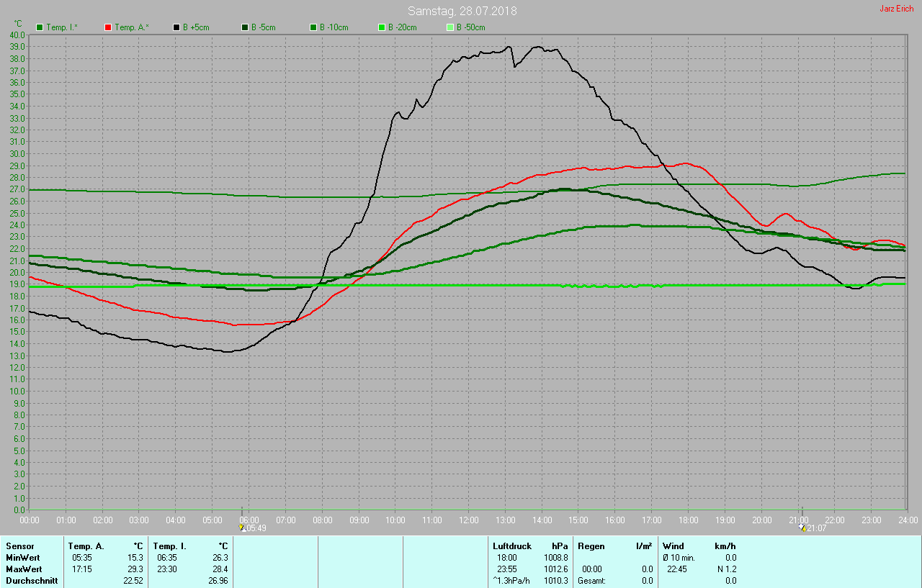The image size is (922, 588).
Task: Click the Samstag, 28.07.2018 chart title
Action: (462, 11)
